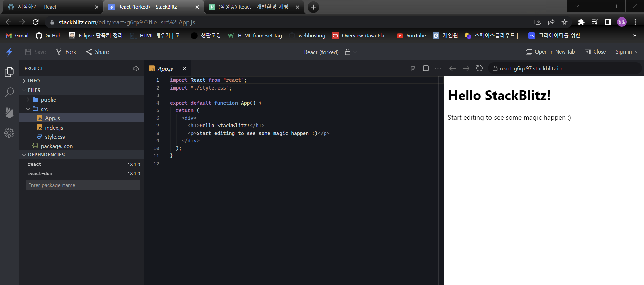This screenshot has width=644, height=285.
Task: Open the Explorer files sidebar icon
Action: pyautogui.click(x=9, y=72)
